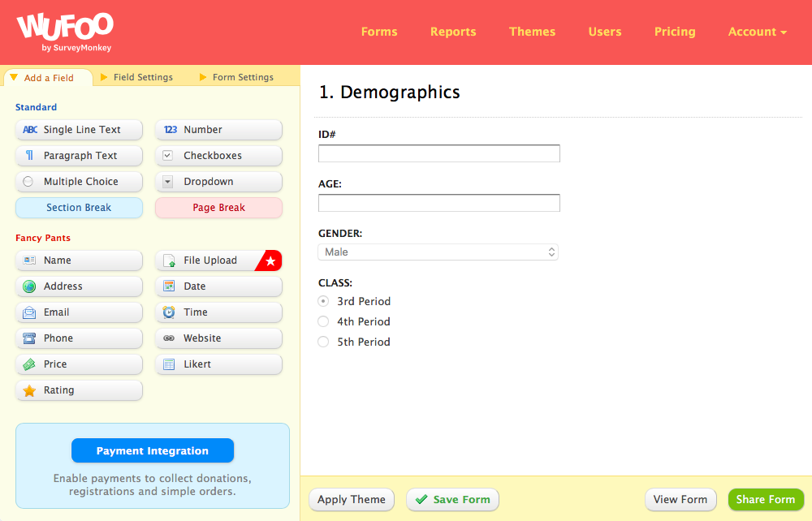
Task: Click the Payment Integration button
Action: (x=153, y=450)
